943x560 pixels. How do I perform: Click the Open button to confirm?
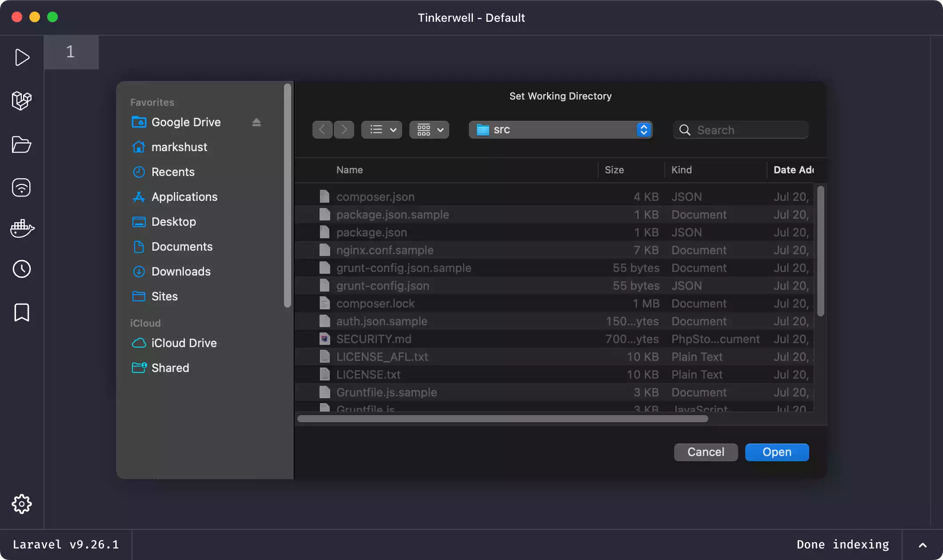click(776, 452)
